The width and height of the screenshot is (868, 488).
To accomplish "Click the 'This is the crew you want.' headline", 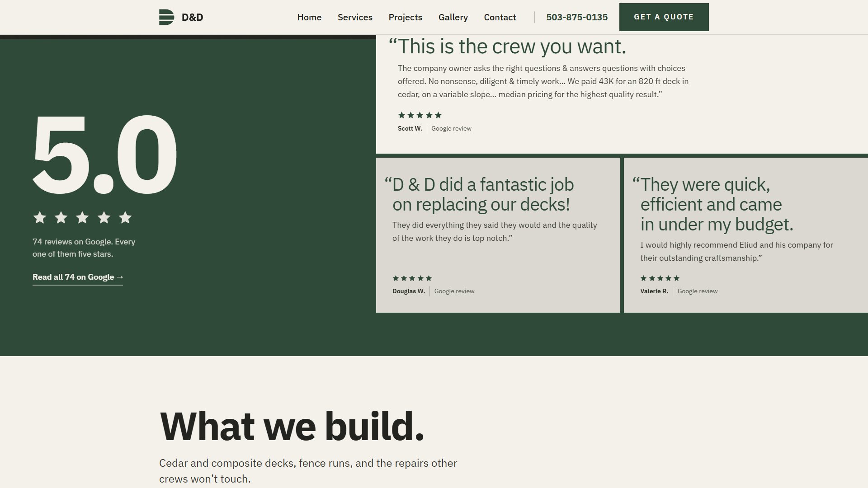I will 507,47.
